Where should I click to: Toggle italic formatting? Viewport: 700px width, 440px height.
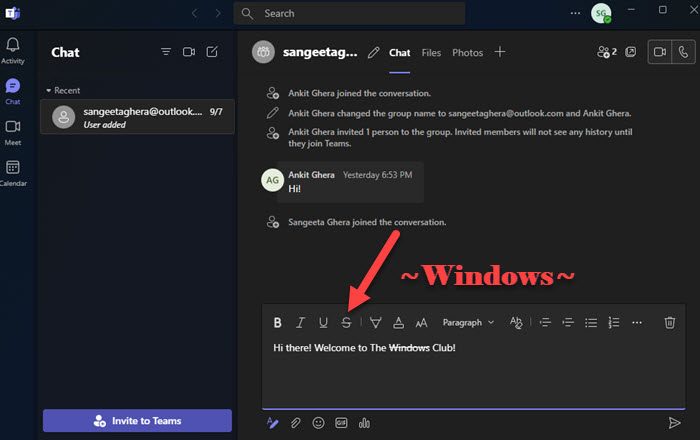point(300,322)
